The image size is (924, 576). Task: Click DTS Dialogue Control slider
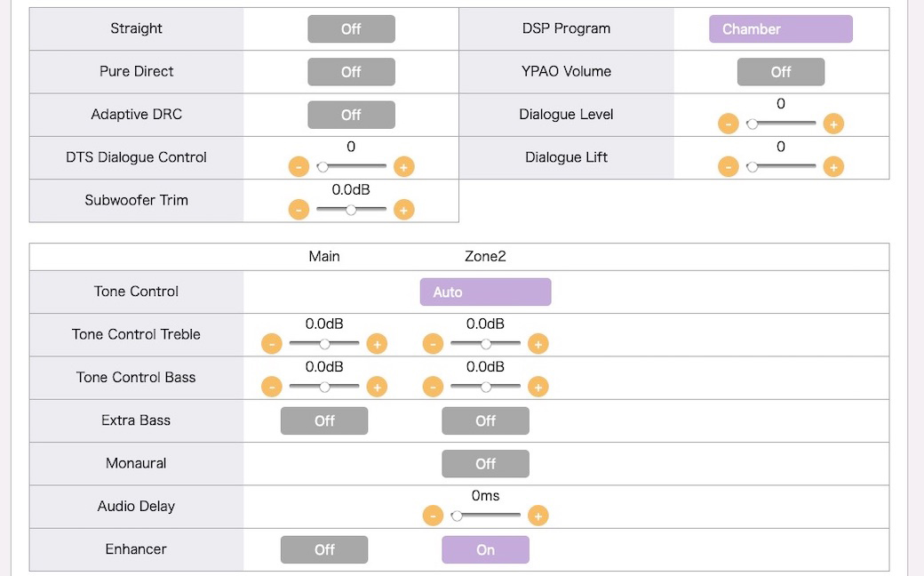click(x=351, y=167)
